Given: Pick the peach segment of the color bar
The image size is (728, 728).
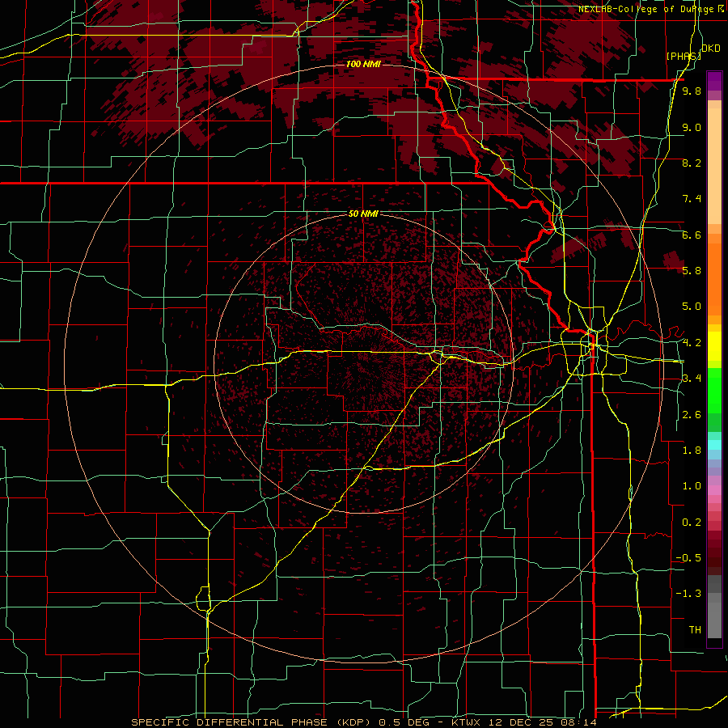Looking at the screenshot, I should click(x=714, y=167).
